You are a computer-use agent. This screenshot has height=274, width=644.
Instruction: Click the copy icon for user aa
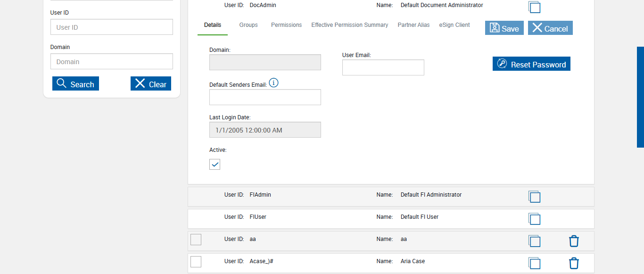tap(534, 241)
